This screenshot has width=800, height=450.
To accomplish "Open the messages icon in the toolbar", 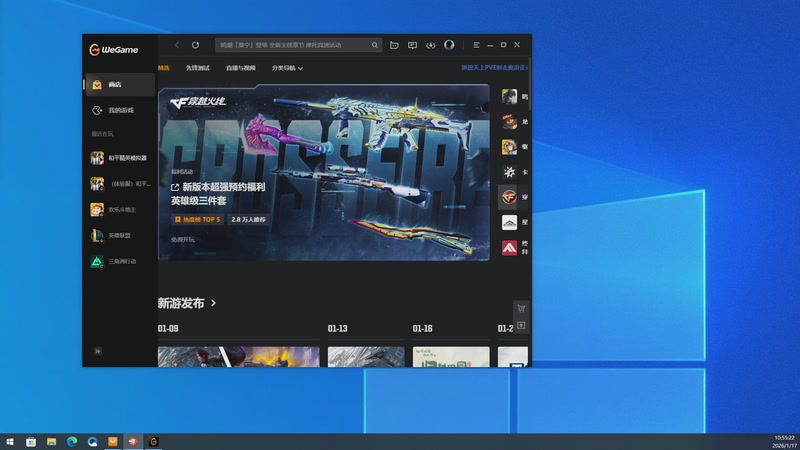I will click(412, 45).
